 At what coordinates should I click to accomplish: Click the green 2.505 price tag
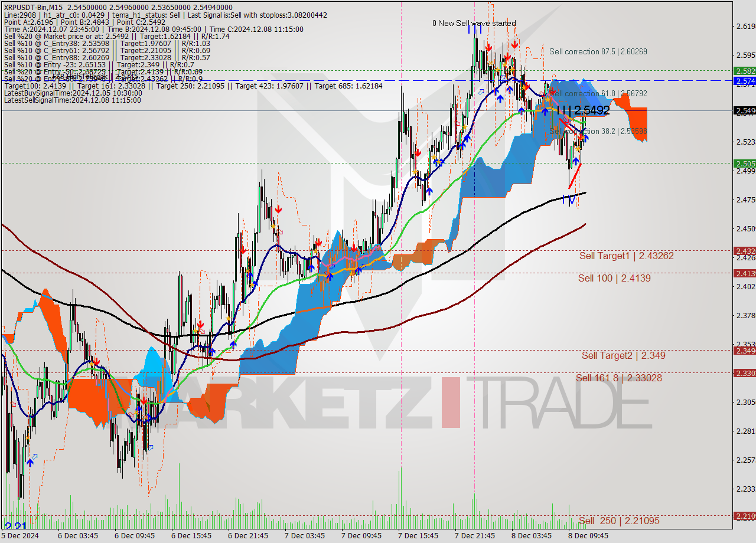[744, 163]
